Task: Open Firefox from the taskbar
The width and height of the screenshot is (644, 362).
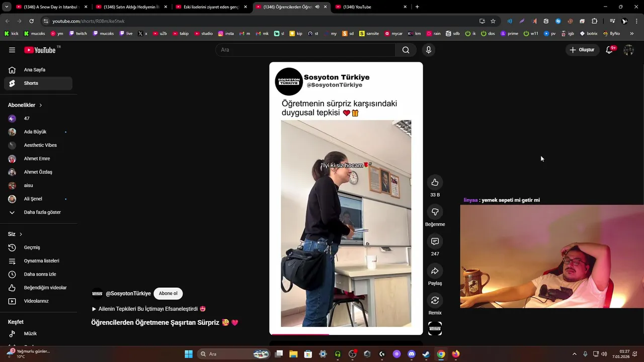Action: [456, 354]
